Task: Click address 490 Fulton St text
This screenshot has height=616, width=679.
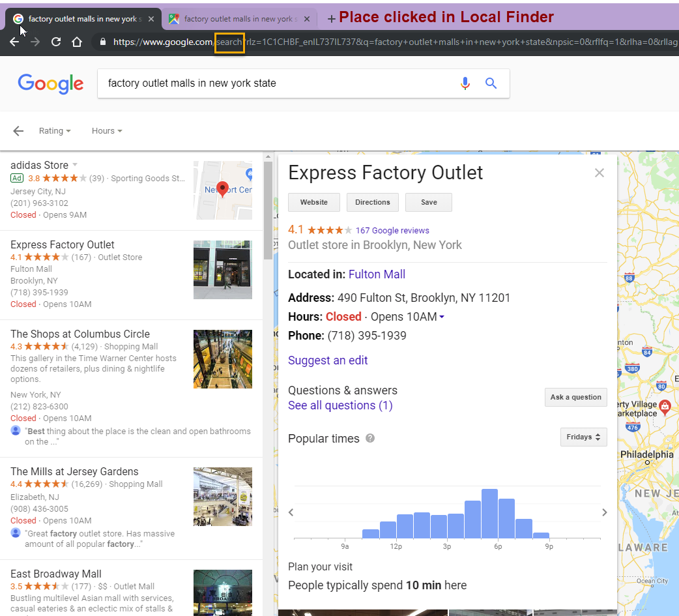Action: click(424, 298)
